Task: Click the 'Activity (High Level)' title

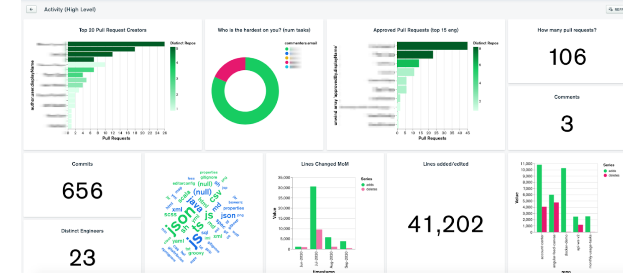Action: coord(69,9)
